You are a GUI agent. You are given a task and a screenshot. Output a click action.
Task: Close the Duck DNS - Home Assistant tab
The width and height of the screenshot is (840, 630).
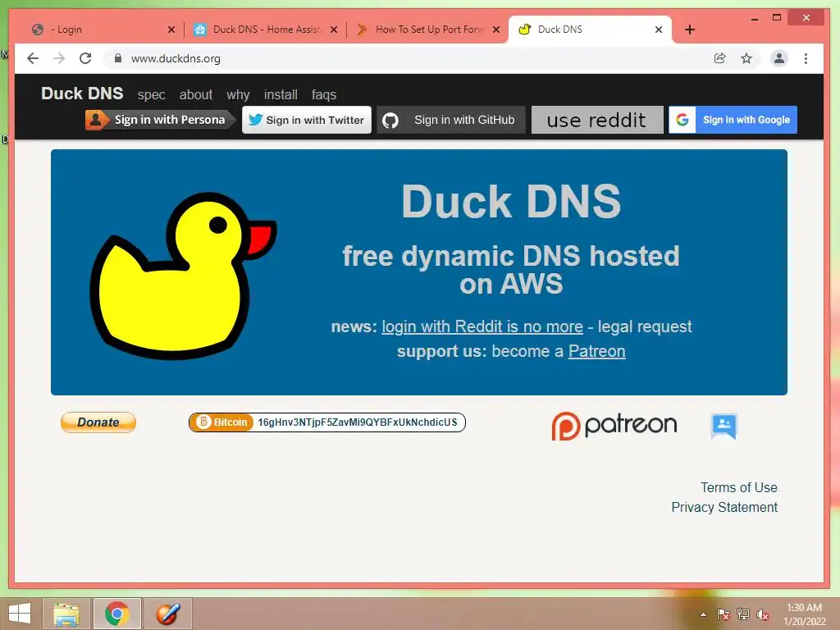click(x=334, y=30)
